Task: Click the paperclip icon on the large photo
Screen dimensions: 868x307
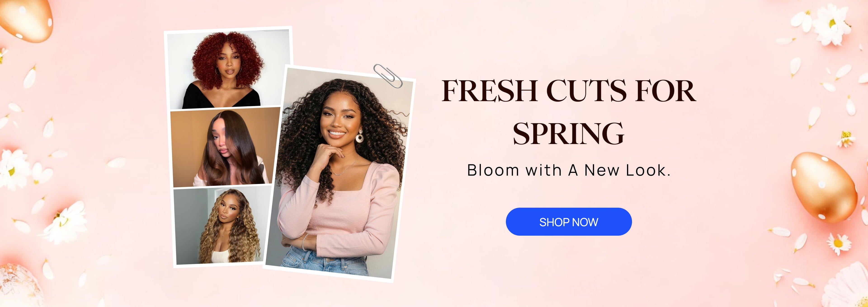Action: coord(387,76)
